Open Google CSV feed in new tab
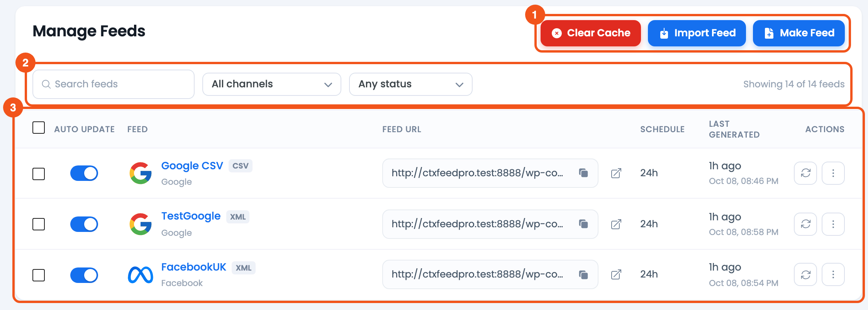The width and height of the screenshot is (868, 310). point(616,173)
